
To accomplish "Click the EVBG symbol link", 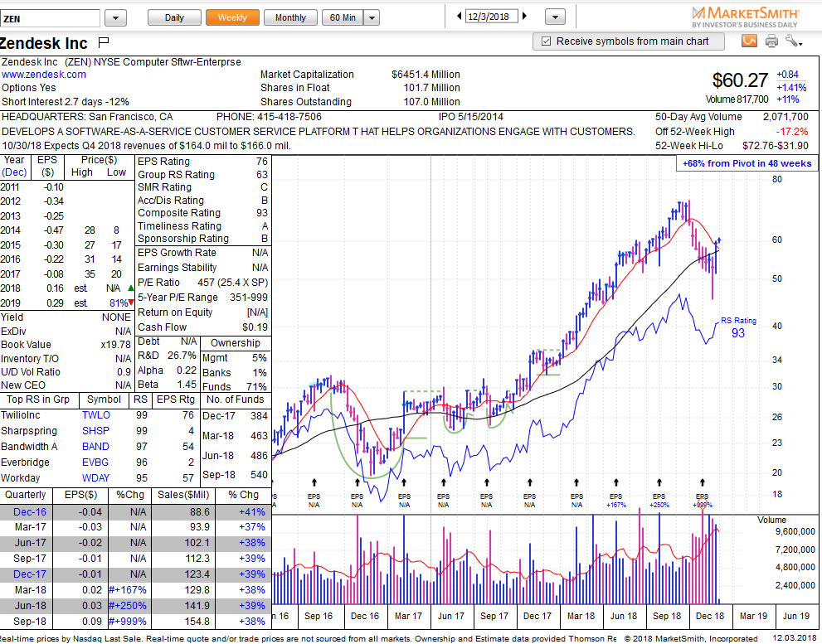I will tap(95, 462).
